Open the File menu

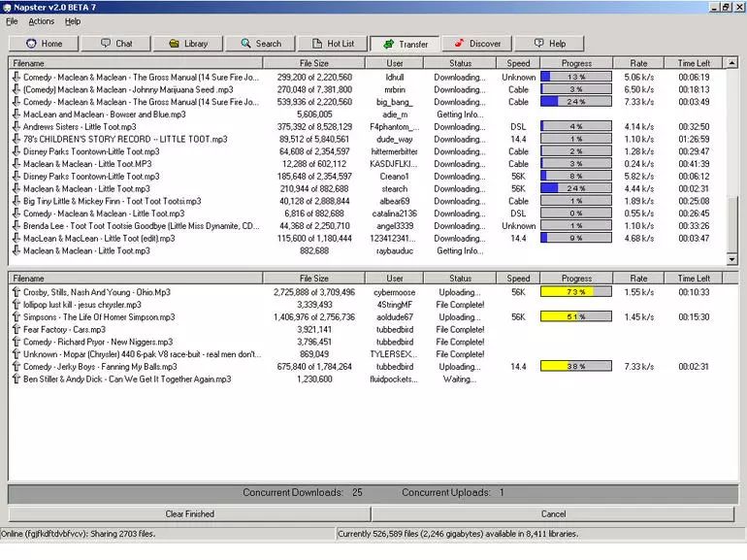(x=12, y=21)
